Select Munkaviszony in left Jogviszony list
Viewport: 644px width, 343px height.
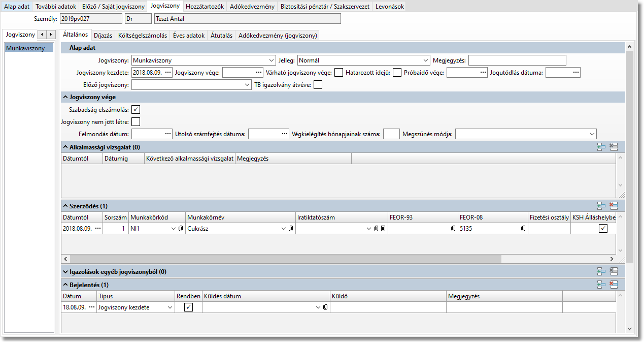coord(29,48)
